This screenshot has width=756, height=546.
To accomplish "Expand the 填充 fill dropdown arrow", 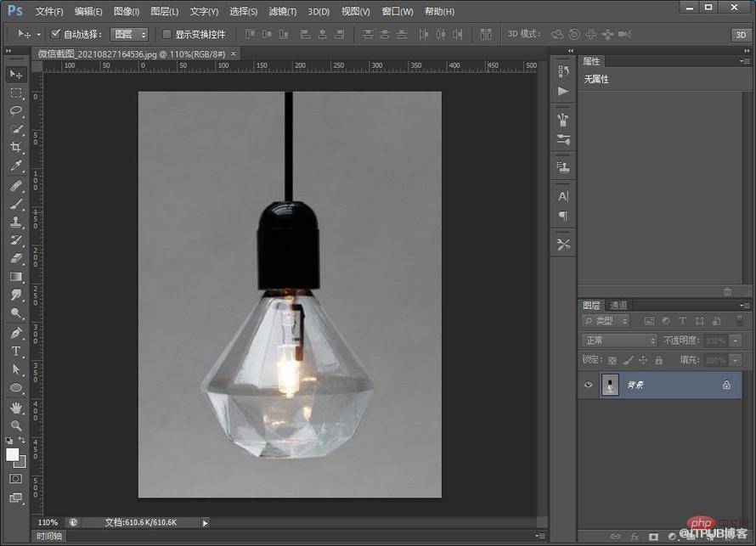I will point(736,361).
